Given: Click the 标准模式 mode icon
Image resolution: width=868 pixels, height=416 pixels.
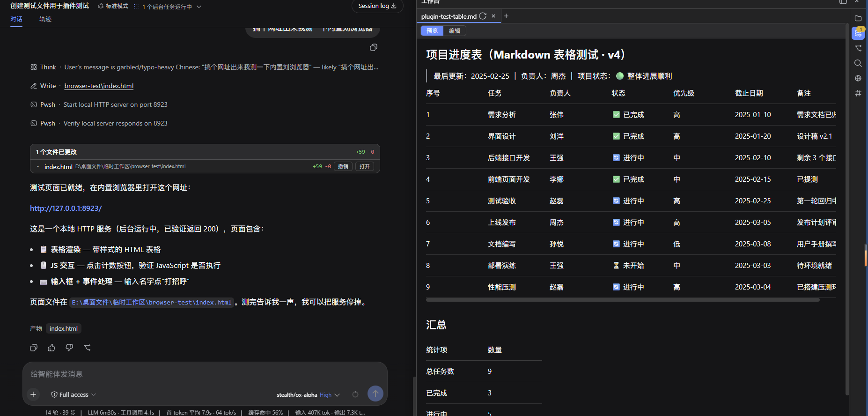Looking at the screenshot, I should tap(101, 6).
